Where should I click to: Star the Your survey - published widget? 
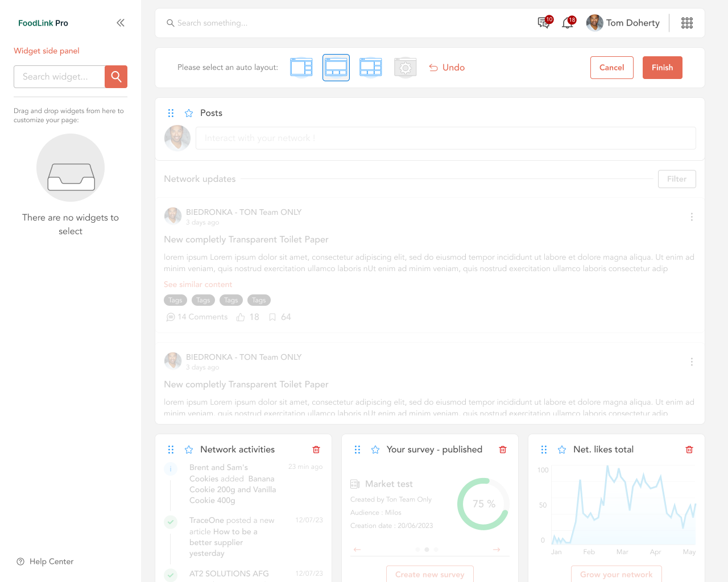pyautogui.click(x=375, y=450)
